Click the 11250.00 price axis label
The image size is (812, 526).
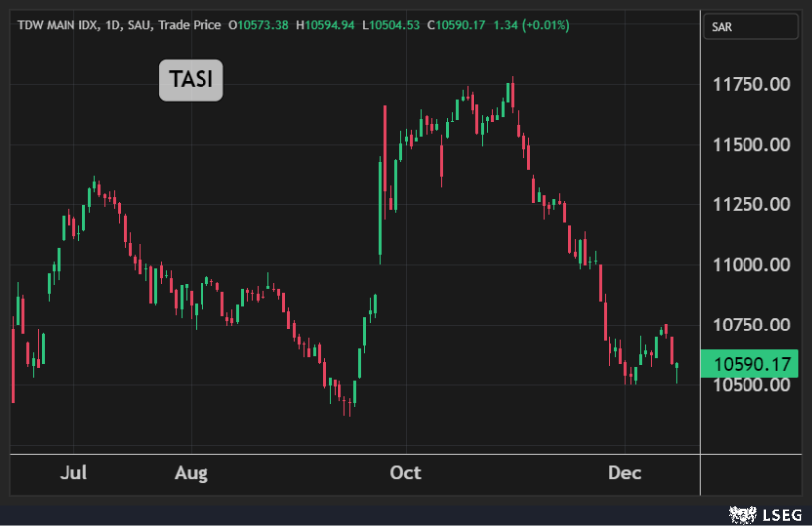tap(751, 204)
